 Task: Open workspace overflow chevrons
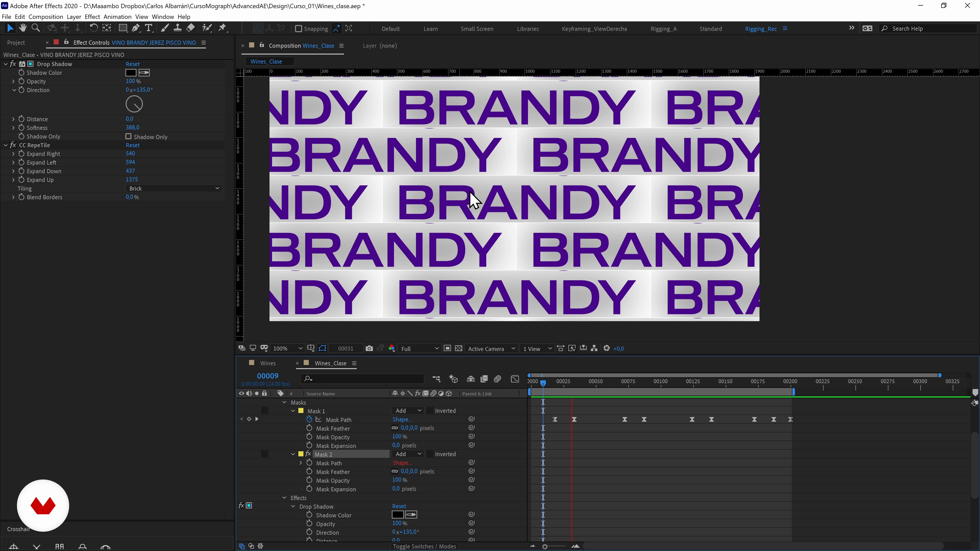(852, 28)
